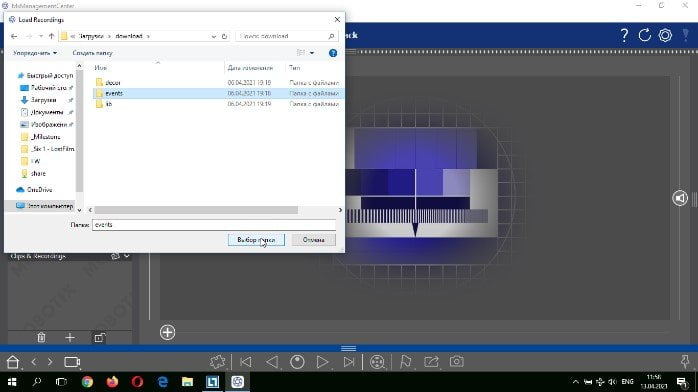Open the view options dropdown arrow
Screen dimensions: 698x392
tap(312, 53)
